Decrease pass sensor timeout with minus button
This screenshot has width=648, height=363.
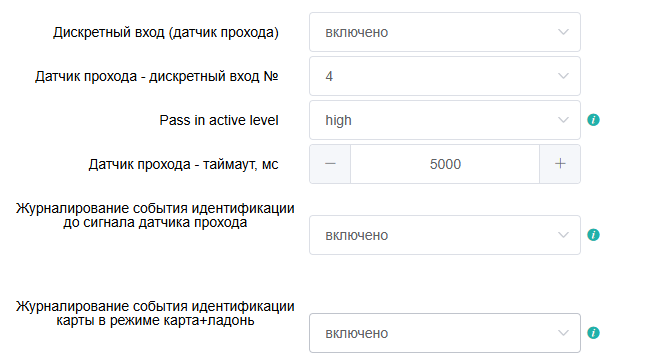tap(330, 164)
